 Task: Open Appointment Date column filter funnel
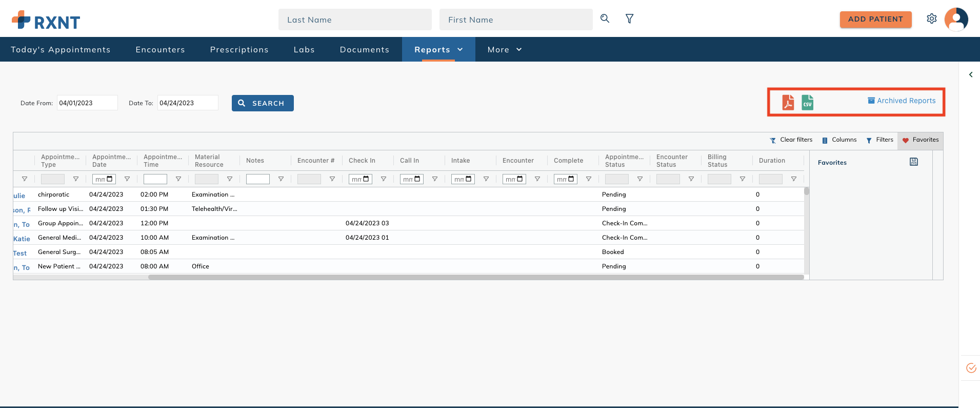[127, 179]
